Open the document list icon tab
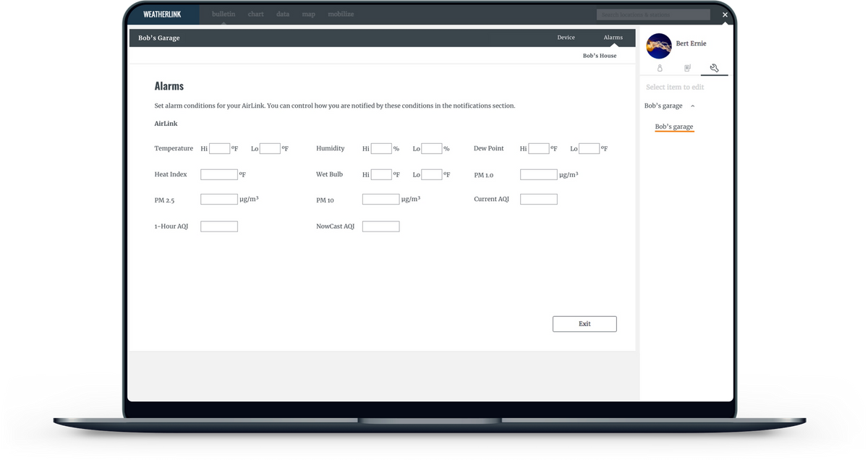The width and height of the screenshot is (868, 460). (687, 68)
